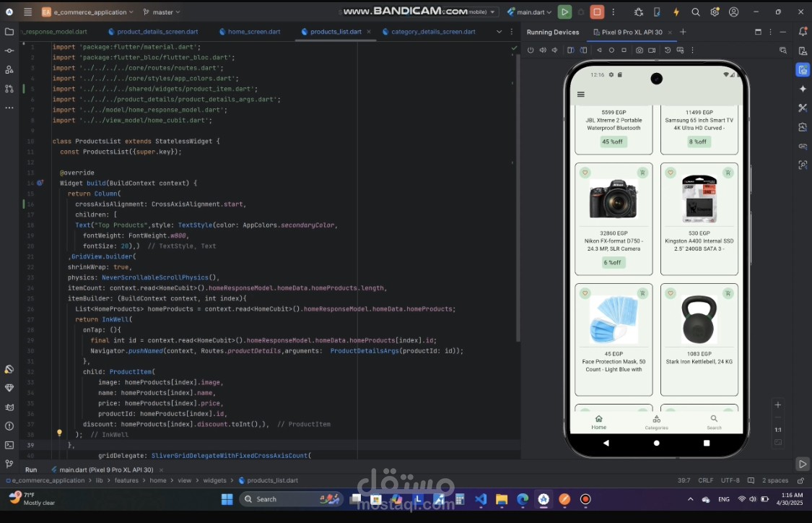Open the Run tool window tab at bottom
The width and height of the screenshot is (812, 523).
point(31,470)
